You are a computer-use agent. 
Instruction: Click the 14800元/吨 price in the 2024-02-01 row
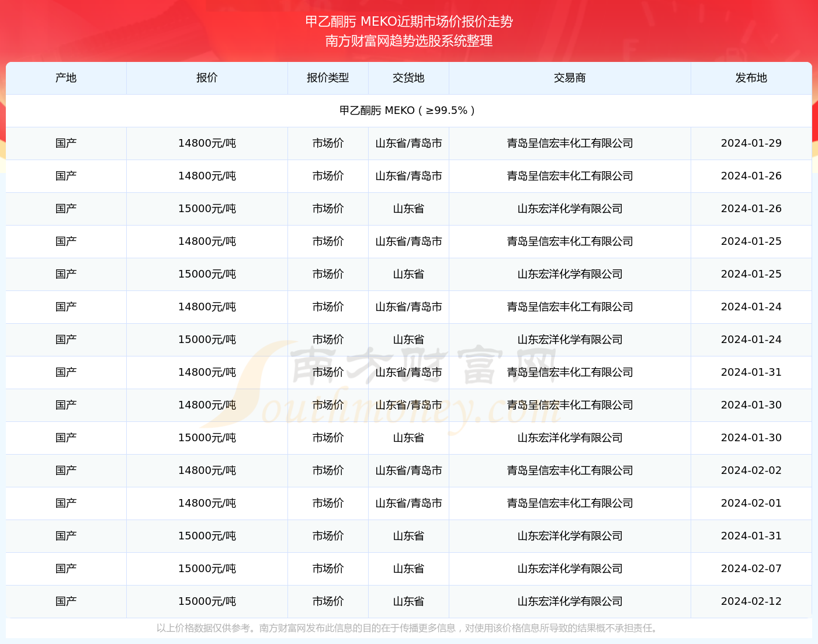207,503
